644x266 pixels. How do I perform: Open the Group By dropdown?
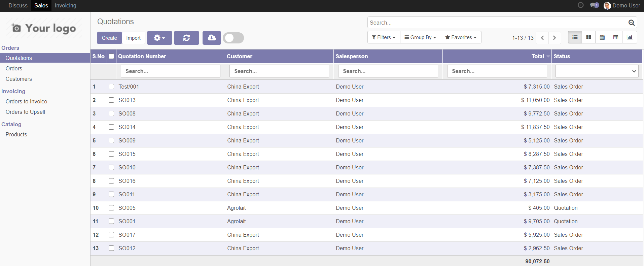tap(420, 37)
